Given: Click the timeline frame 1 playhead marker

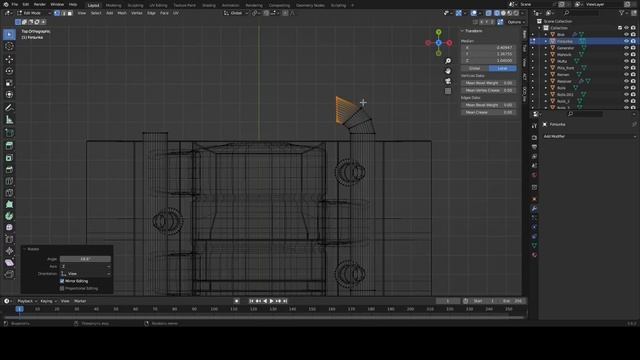Looking at the screenshot, I should [19, 309].
